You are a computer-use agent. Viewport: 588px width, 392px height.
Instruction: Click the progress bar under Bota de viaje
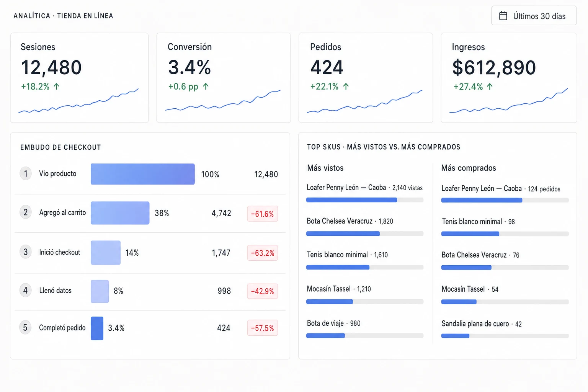(365, 336)
